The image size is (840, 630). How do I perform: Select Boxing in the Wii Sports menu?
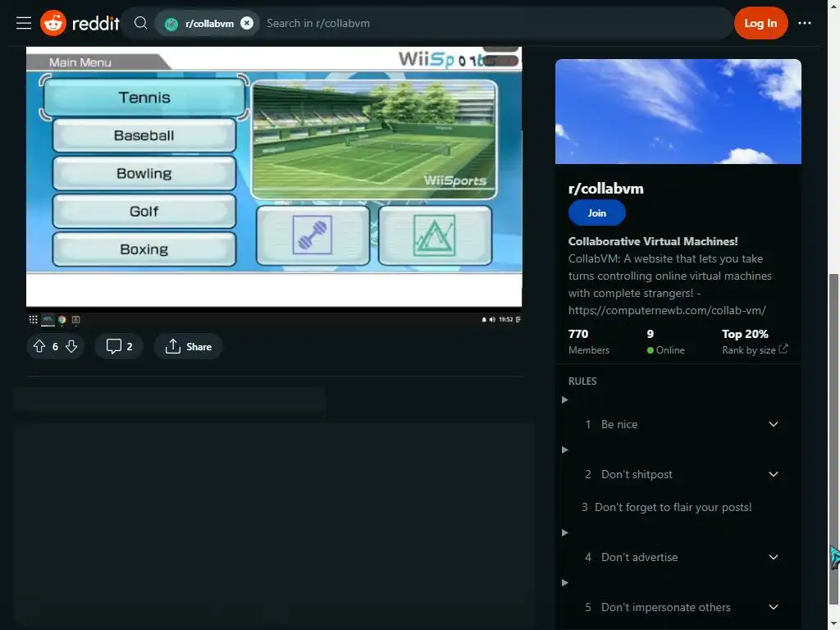pos(144,249)
